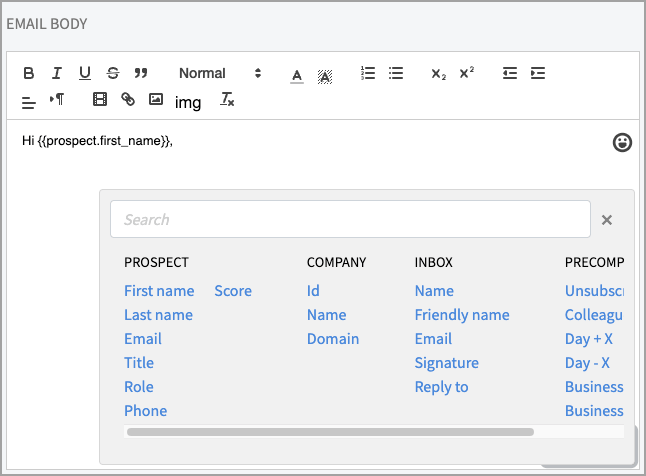Toggle bold formatting
The image size is (646, 476).
pyautogui.click(x=29, y=73)
